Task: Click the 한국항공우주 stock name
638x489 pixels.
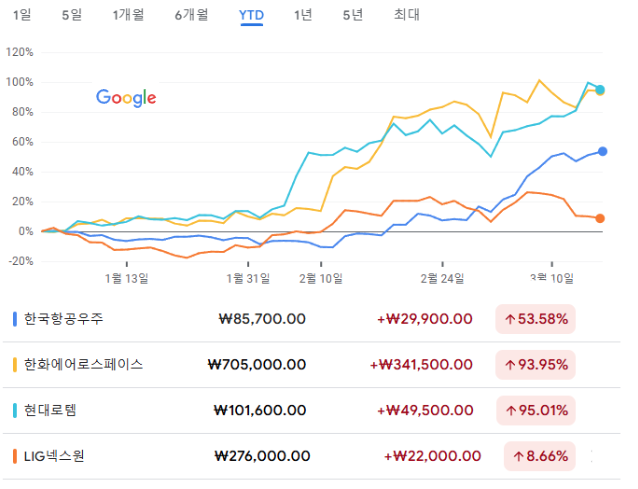Action: (x=63, y=319)
